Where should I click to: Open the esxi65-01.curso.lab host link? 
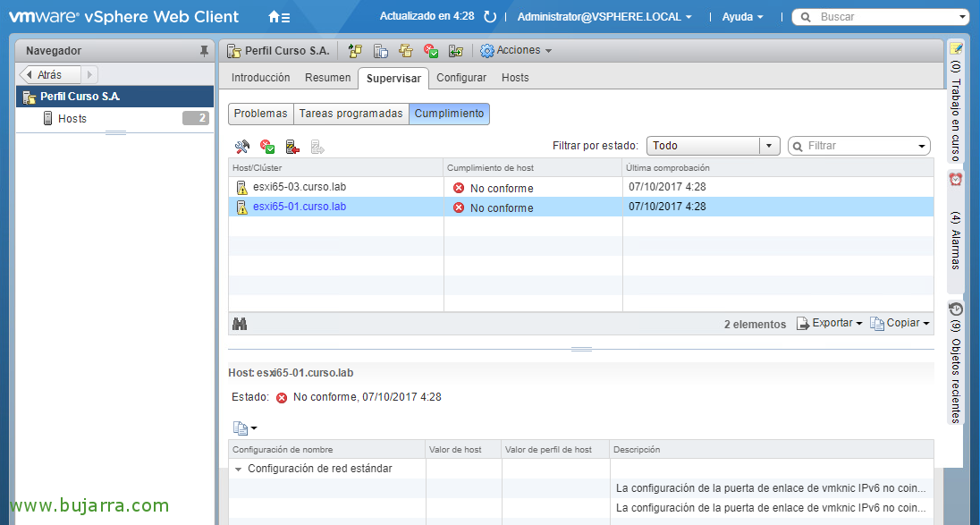pyautogui.click(x=300, y=207)
